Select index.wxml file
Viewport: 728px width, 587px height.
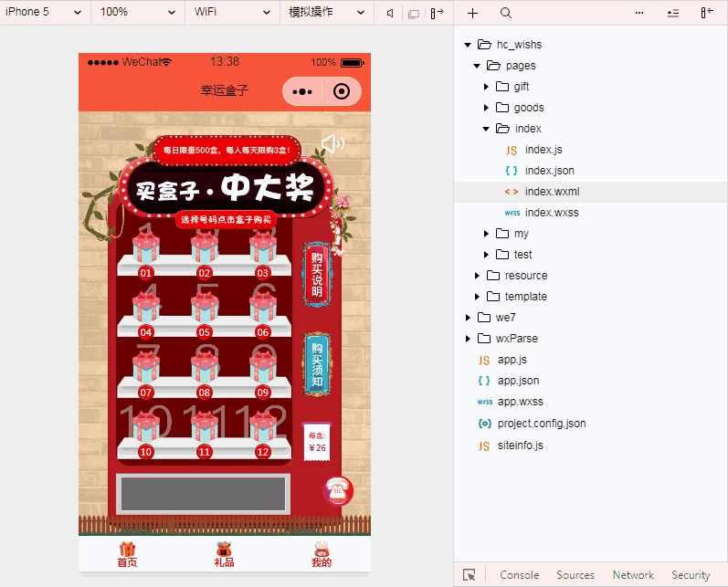pyautogui.click(x=591, y=192)
